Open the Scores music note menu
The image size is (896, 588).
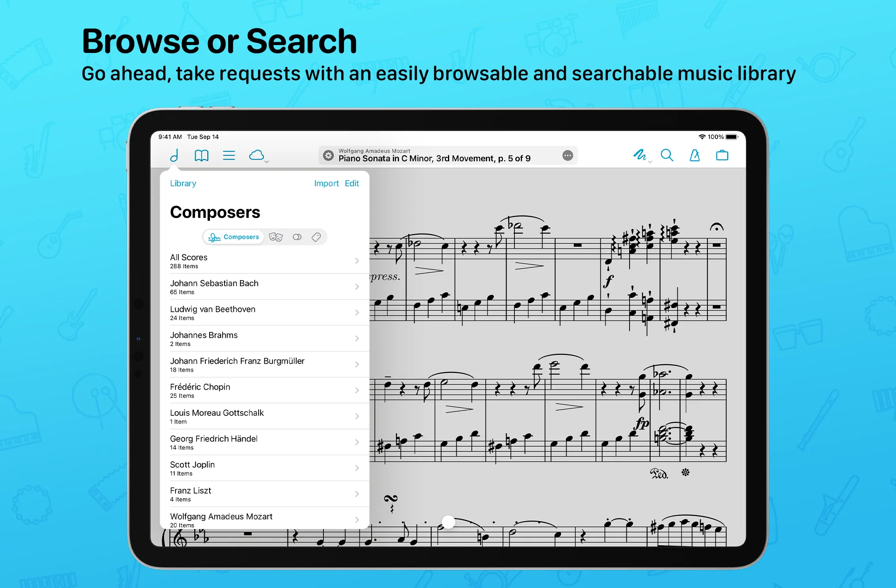tap(174, 155)
